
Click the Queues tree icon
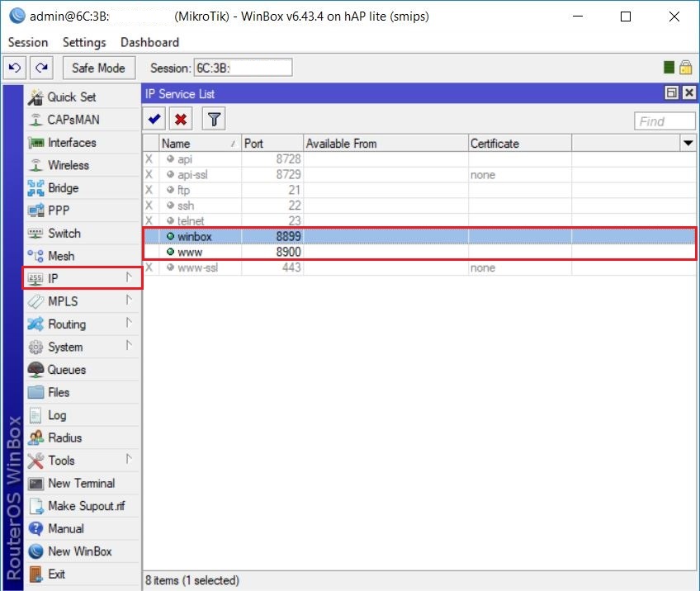click(x=35, y=370)
